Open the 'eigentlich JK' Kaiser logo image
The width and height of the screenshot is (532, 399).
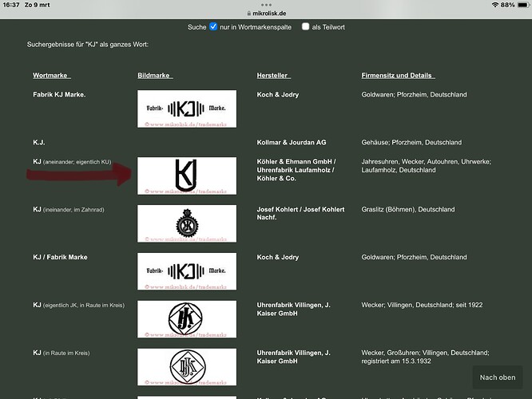[187, 319]
